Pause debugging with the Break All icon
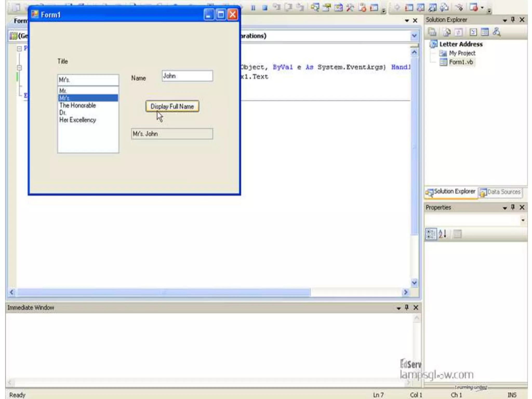This screenshot has height=399, width=532. (x=253, y=8)
